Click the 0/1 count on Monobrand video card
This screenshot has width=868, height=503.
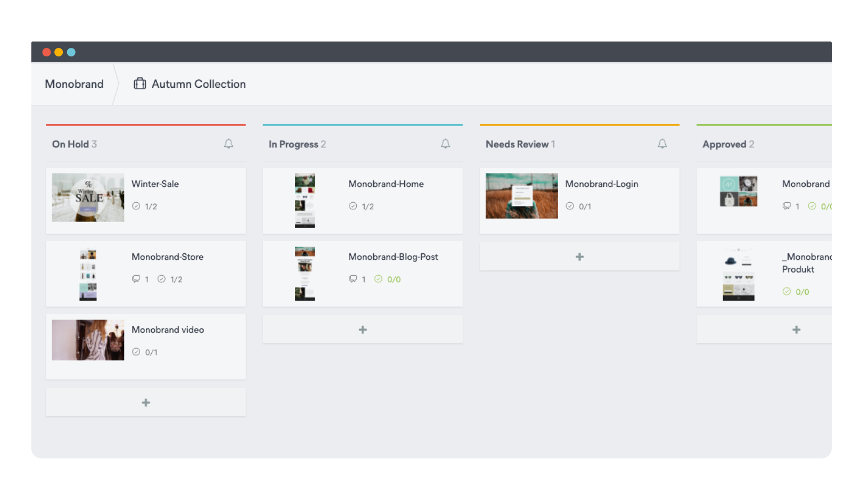point(151,352)
